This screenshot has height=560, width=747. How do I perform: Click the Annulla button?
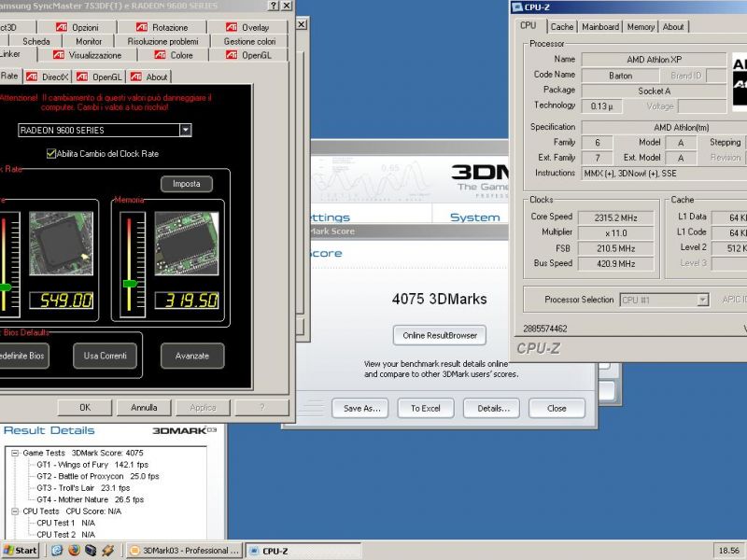144,408
